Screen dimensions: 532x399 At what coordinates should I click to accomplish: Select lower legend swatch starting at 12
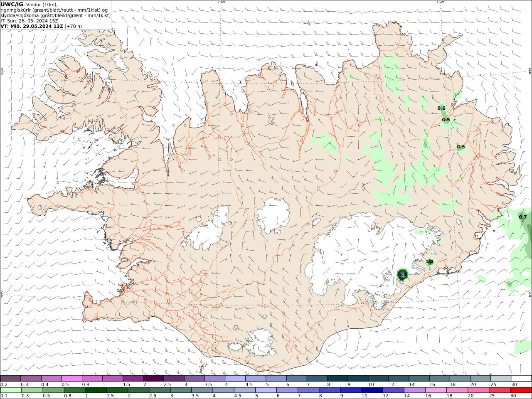tap(393, 390)
